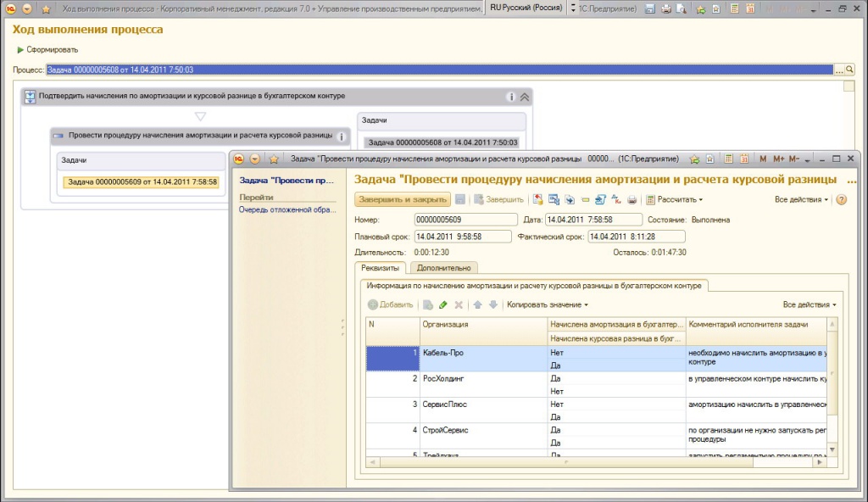
Task: Open the Копировать значение dropdown
Action: coord(548,304)
